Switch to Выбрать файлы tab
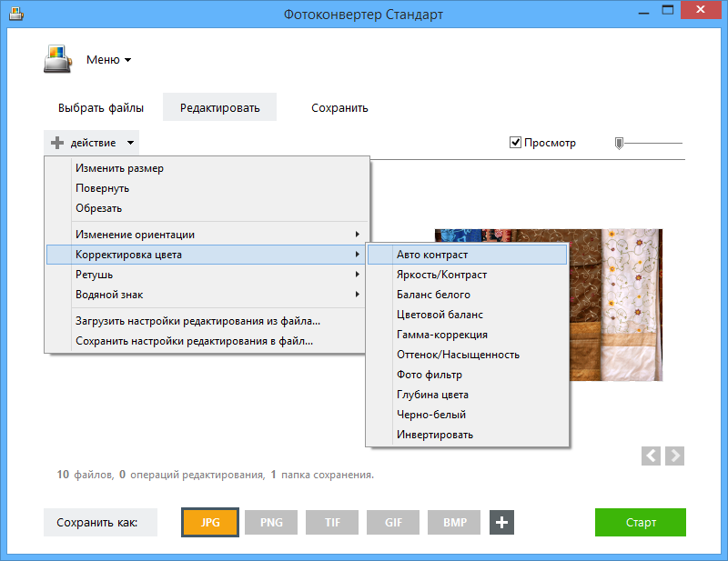This screenshot has width=728, height=561. (x=101, y=107)
